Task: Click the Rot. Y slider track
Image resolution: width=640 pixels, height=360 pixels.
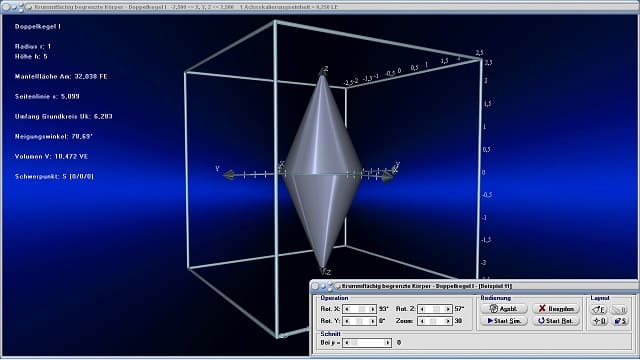Action: (x=359, y=321)
